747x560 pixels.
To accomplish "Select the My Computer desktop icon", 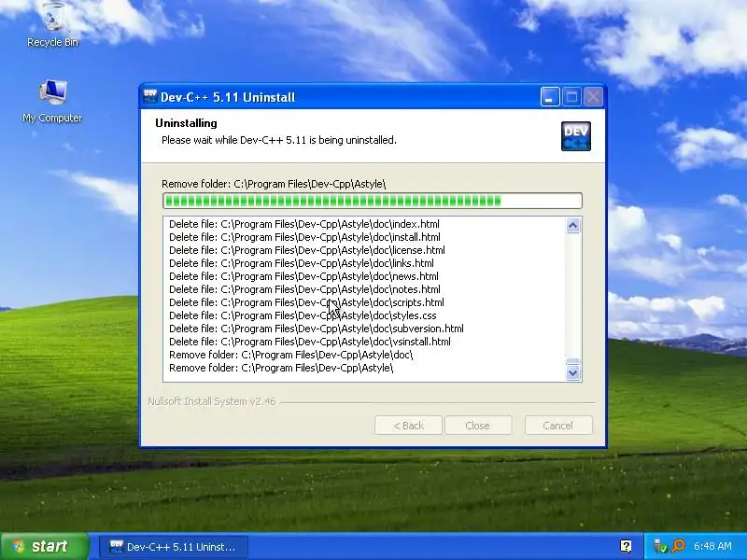I will (52, 102).
